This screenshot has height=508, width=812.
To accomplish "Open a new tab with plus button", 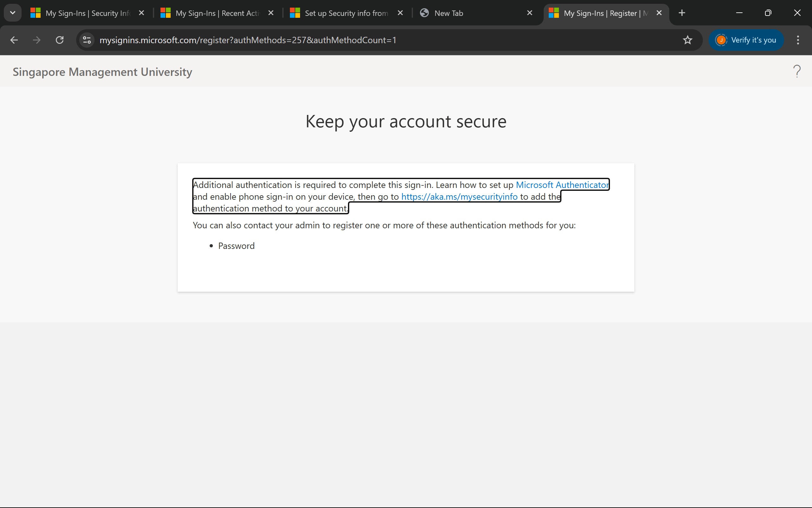I will [x=682, y=13].
